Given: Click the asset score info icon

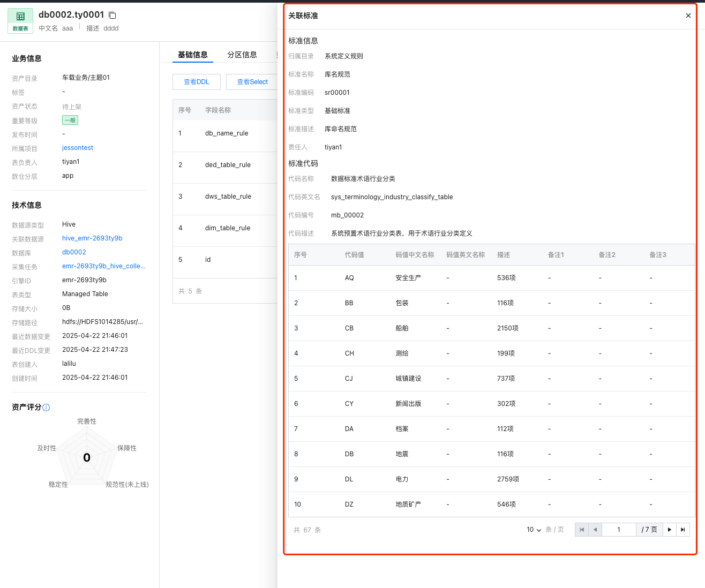Looking at the screenshot, I should (46, 408).
